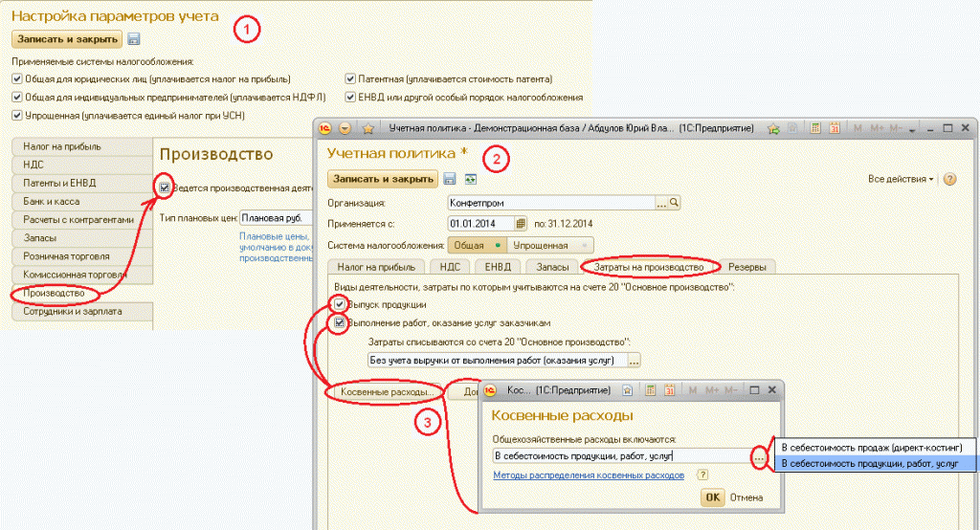Click Отмена in Косвенные расходы dialog
Screen dimensions: 980x530
coord(746,498)
